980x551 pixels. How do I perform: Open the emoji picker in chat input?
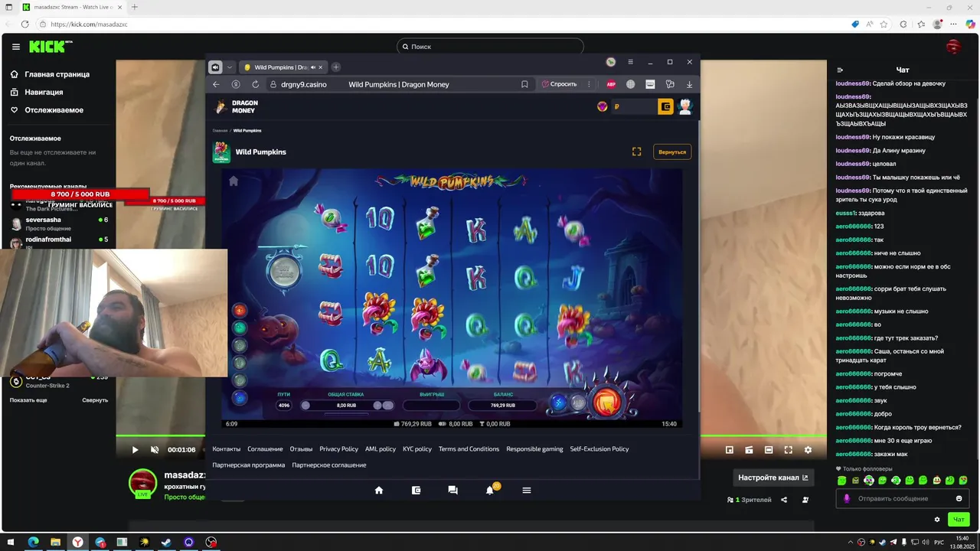pyautogui.click(x=959, y=498)
